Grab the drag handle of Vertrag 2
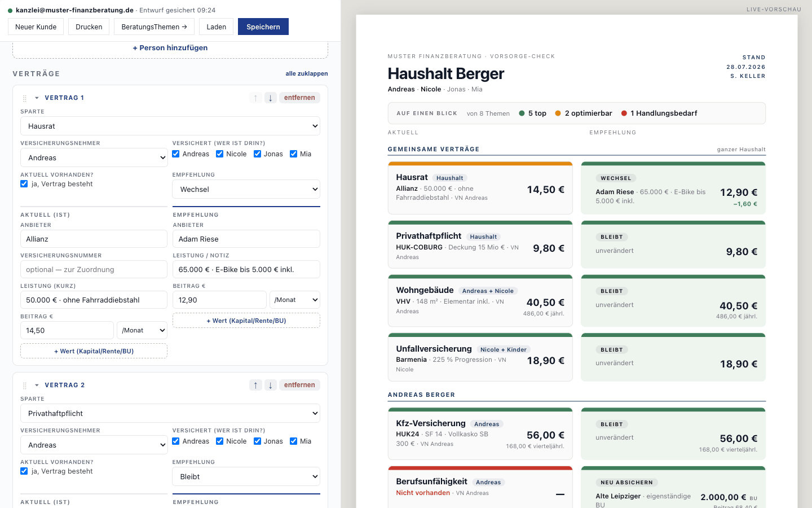This screenshot has width=812, height=508. 25,386
